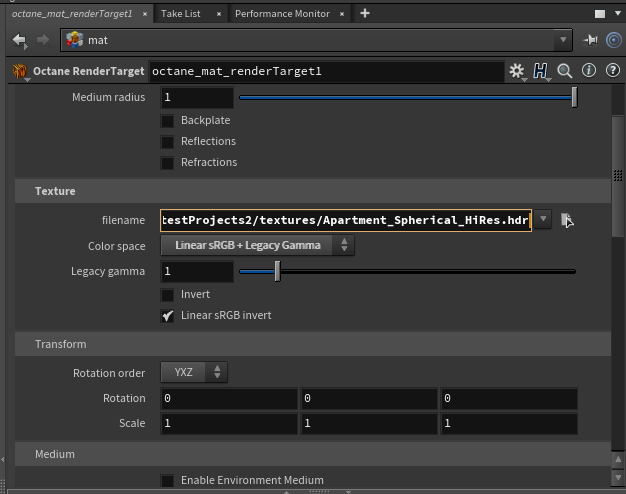Show node info with the i icon
The height and width of the screenshot is (494, 626).
point(588,71)
